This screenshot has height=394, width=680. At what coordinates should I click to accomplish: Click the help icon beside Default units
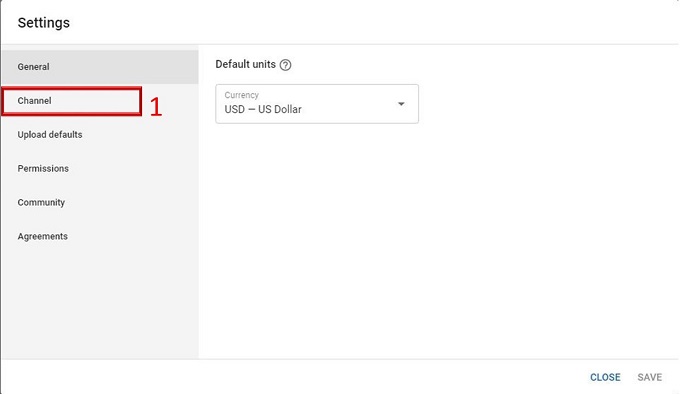285,65
